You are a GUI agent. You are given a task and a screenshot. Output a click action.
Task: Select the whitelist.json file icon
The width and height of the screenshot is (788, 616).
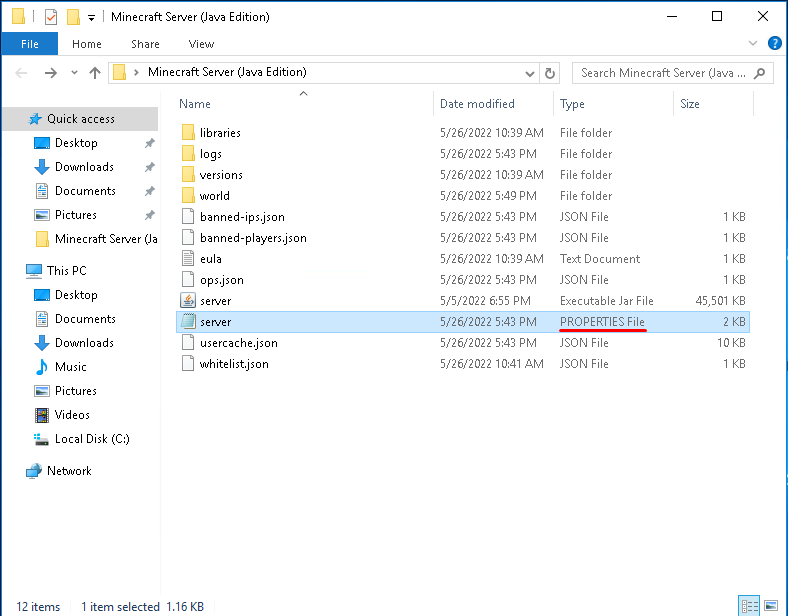click(188, 364)
